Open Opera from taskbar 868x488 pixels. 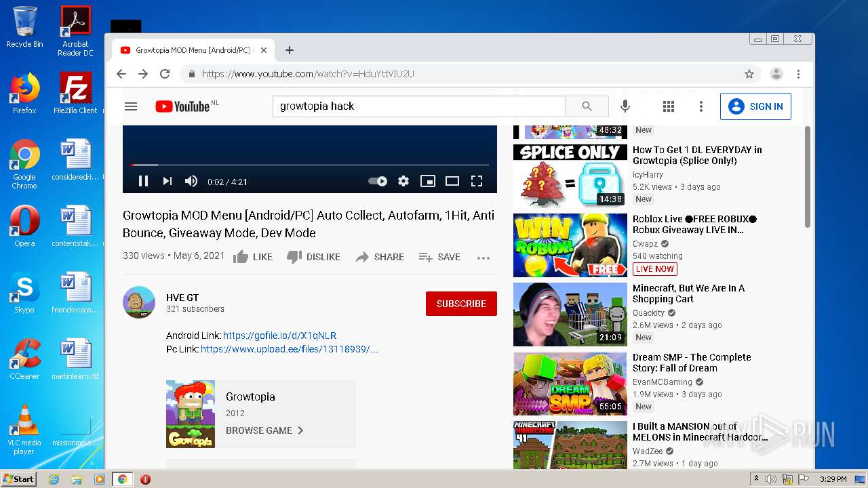click(145, 479)
